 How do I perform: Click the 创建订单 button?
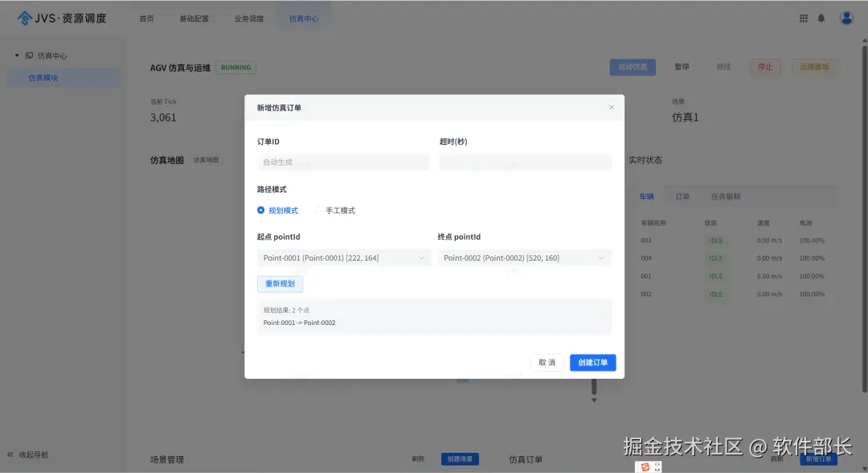592,362
